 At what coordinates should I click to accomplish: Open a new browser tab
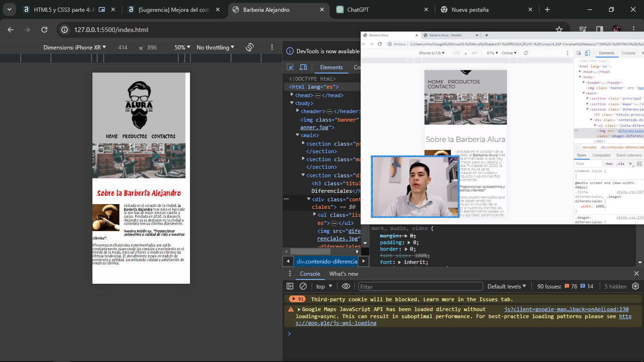547,9
